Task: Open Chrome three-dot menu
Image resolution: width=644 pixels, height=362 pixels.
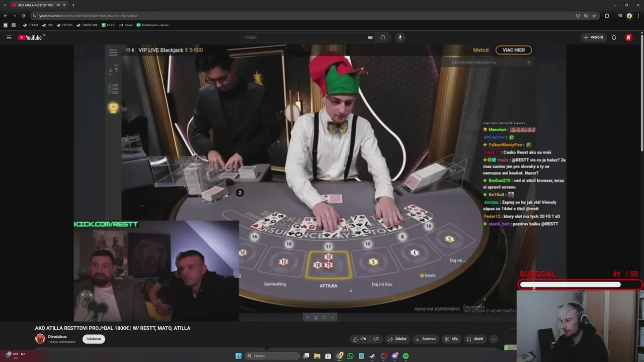Action: click(638, 16)
